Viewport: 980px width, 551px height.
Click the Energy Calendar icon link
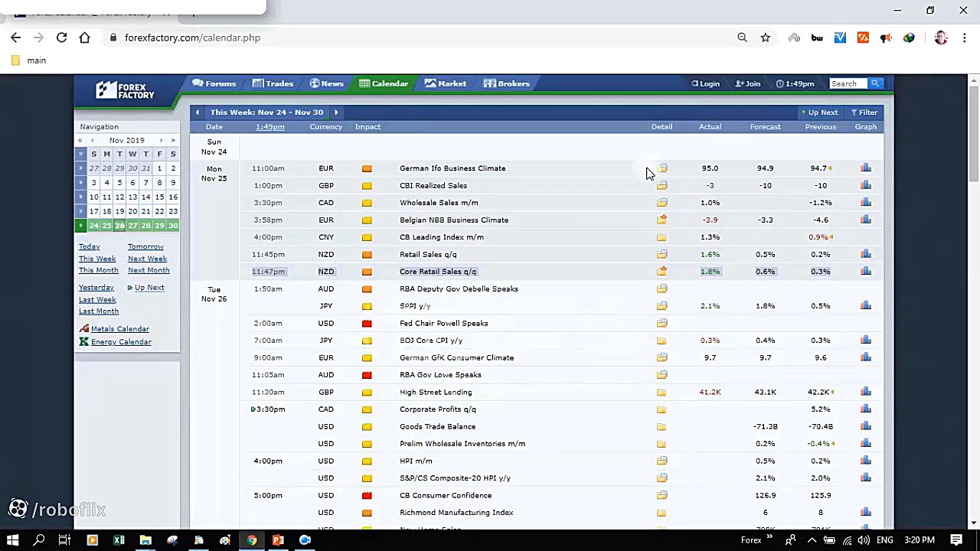point(84,342)
